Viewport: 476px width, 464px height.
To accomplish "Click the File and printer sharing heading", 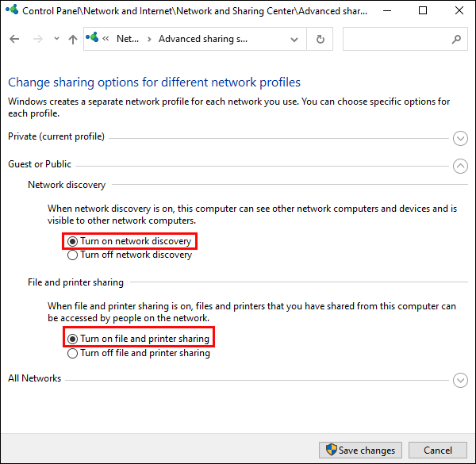I will pos(75,282).
